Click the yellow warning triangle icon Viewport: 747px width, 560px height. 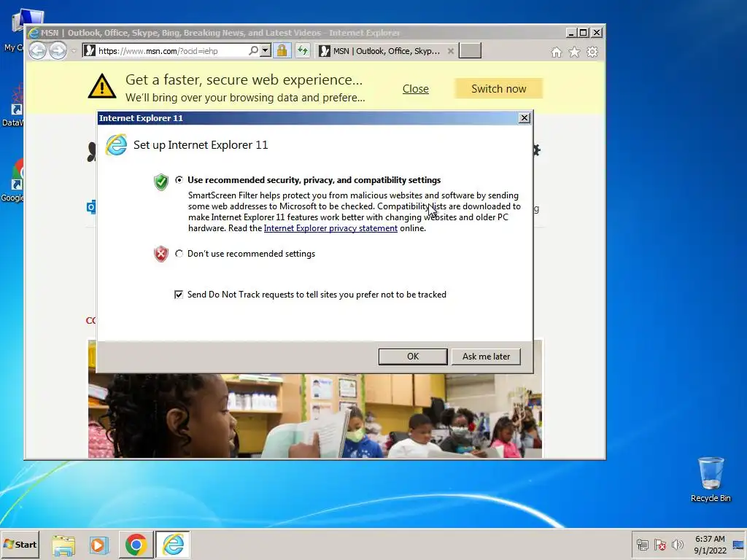pos(102,87)
